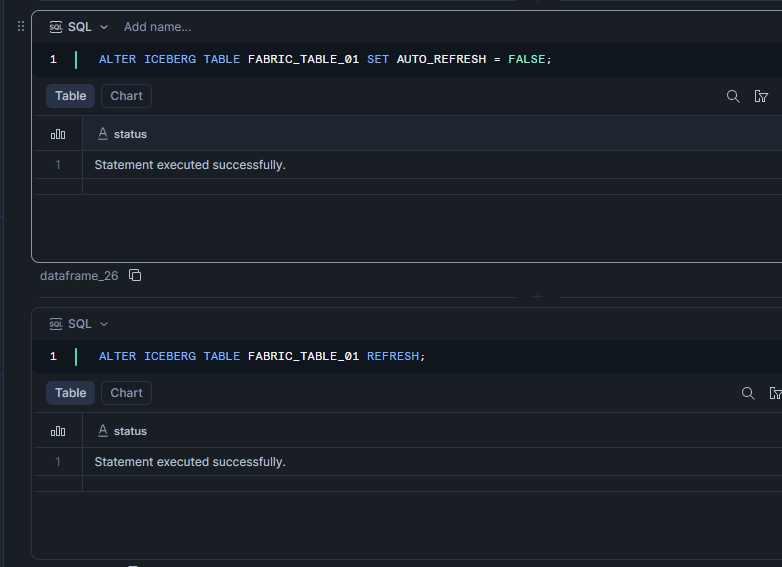Click the ALTER ICEBERG TABLE ... REFRESH; code line

coord(262,357)
